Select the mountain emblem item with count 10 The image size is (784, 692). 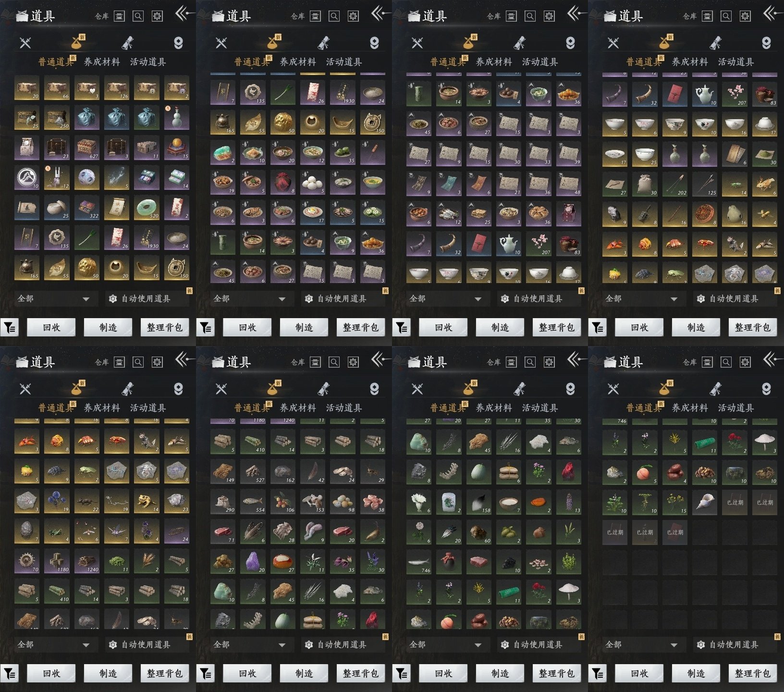[x=27, y=178]
